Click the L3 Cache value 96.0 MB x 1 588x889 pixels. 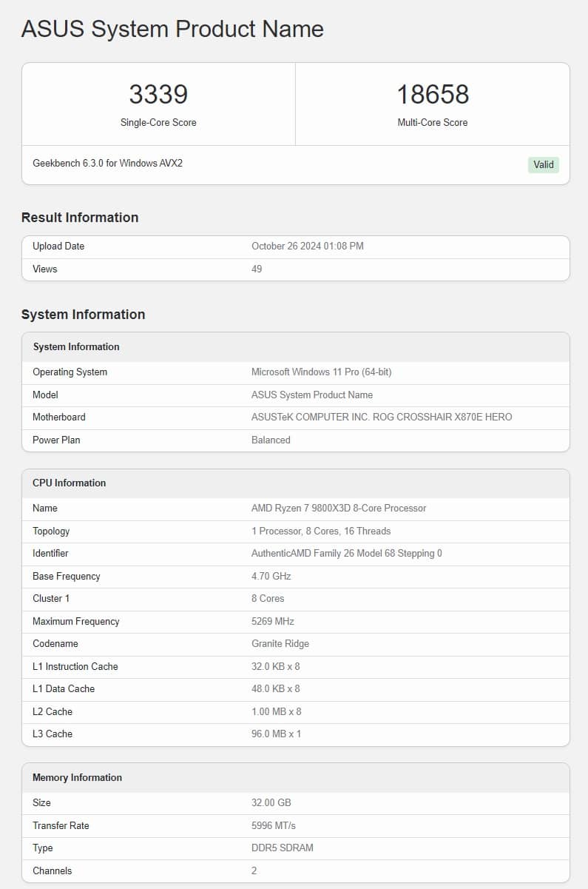pos(277,734)
